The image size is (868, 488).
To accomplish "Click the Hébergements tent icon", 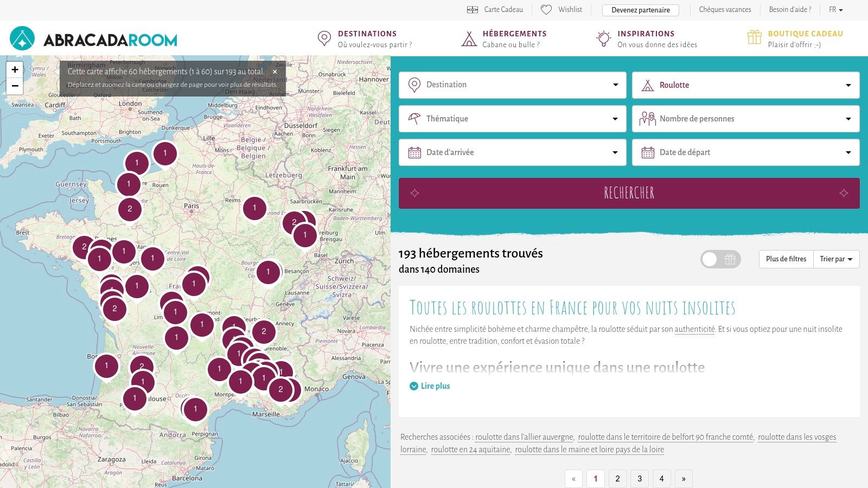I will click(469, 38).
